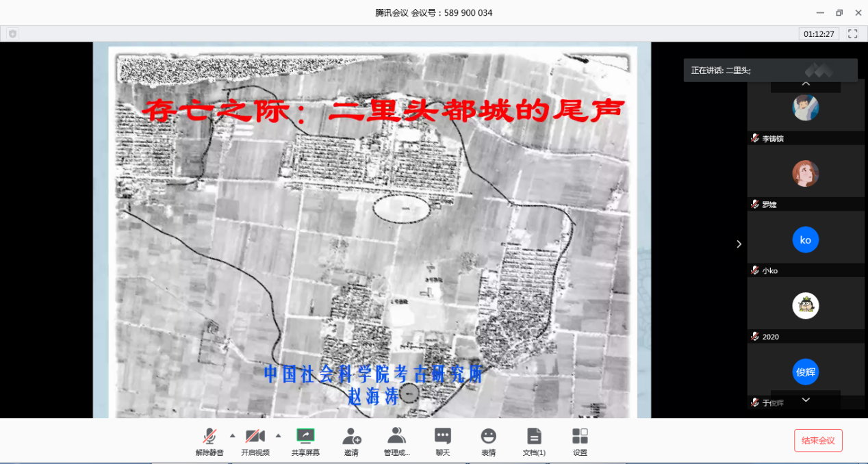Enter fullscreen mode using top-right icon
Image resolution: width=868 pixels, height=464 pixels.
853,34
